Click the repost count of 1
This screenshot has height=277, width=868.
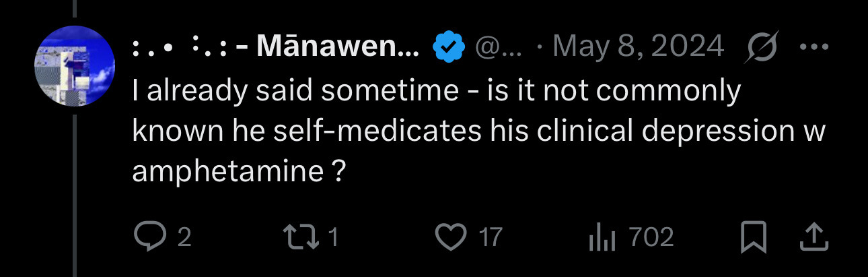point(334,237)
